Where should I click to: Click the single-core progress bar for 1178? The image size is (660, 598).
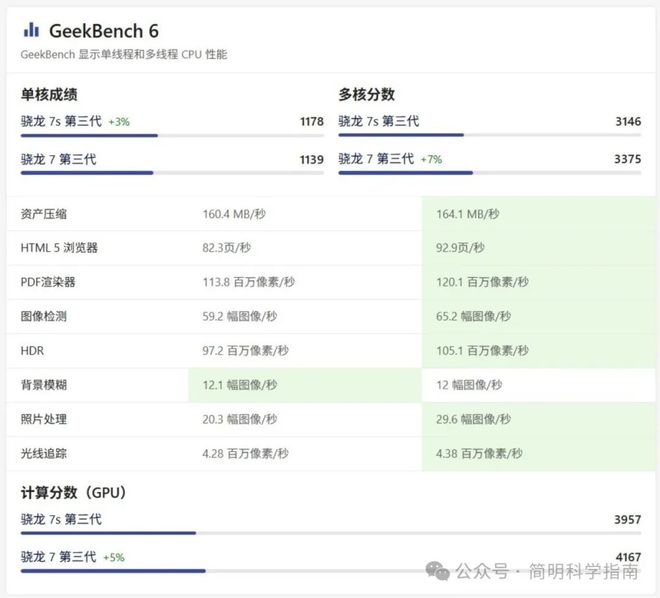click(173, 136)
